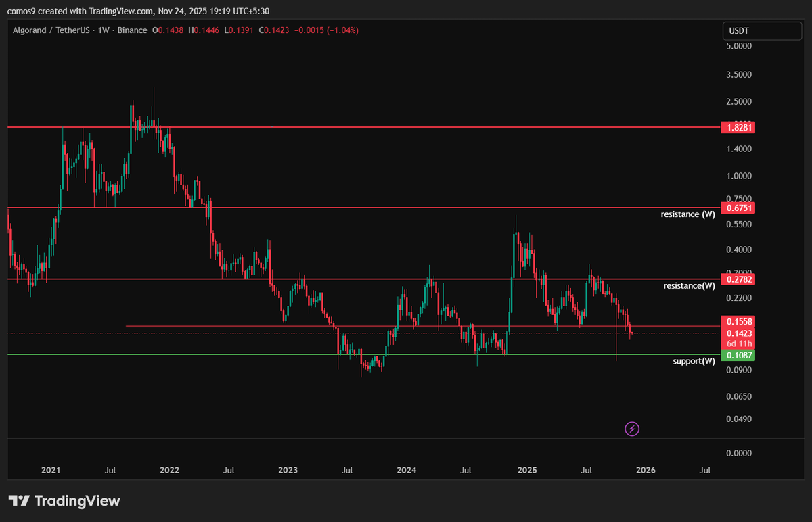The height and width of the screenshot is (522, 812).
Task: Click the 5.0000 price scale value
Action: [x=739, y=47]
